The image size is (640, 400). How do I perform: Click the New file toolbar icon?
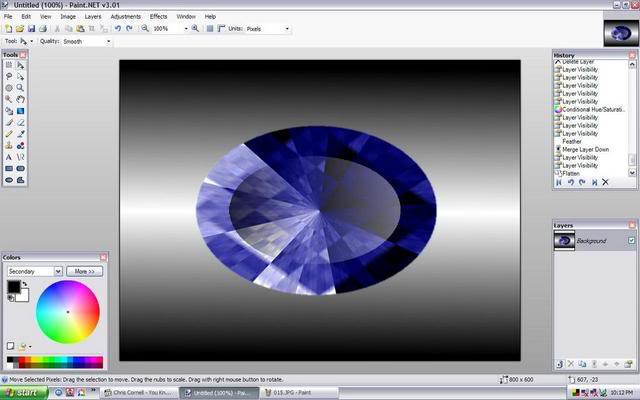pos(8,29)
